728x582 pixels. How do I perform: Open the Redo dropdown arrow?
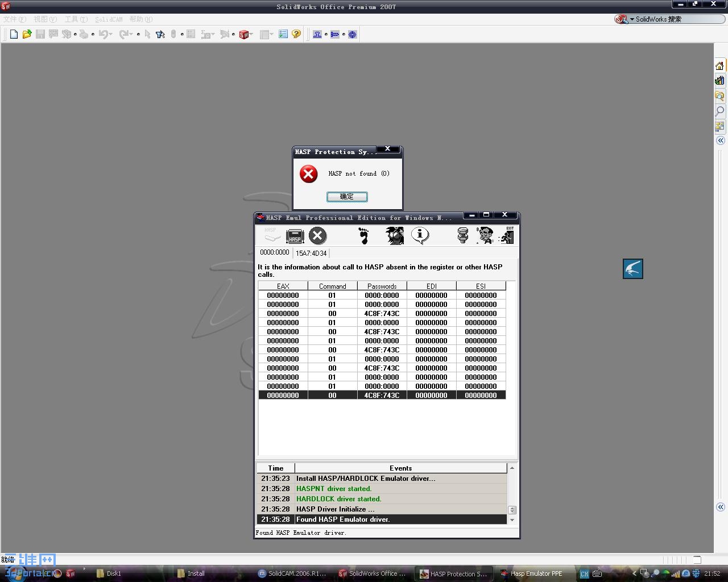(131, 35)
